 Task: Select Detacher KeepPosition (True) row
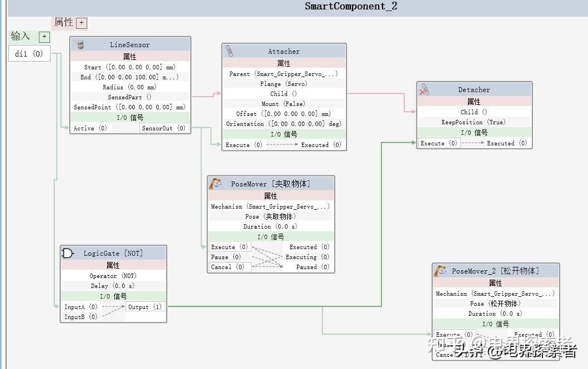coord(474,122)
